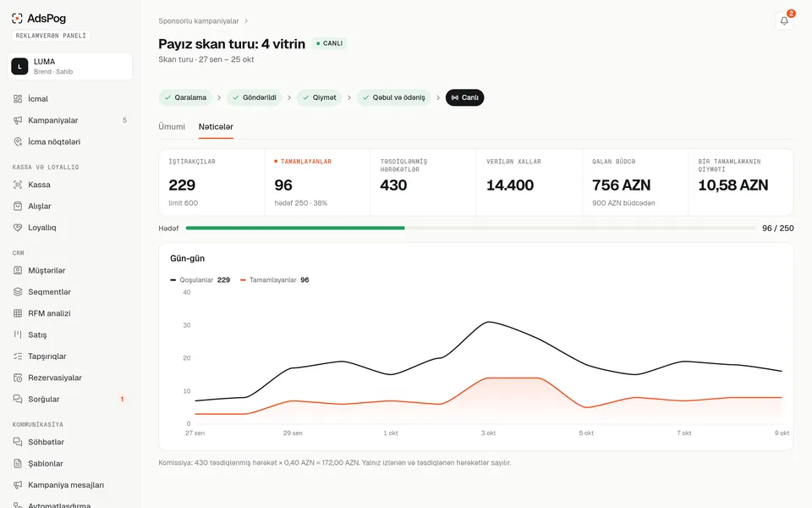Click the Tamamlayanlar orange legend swatch

pos(243,280)
